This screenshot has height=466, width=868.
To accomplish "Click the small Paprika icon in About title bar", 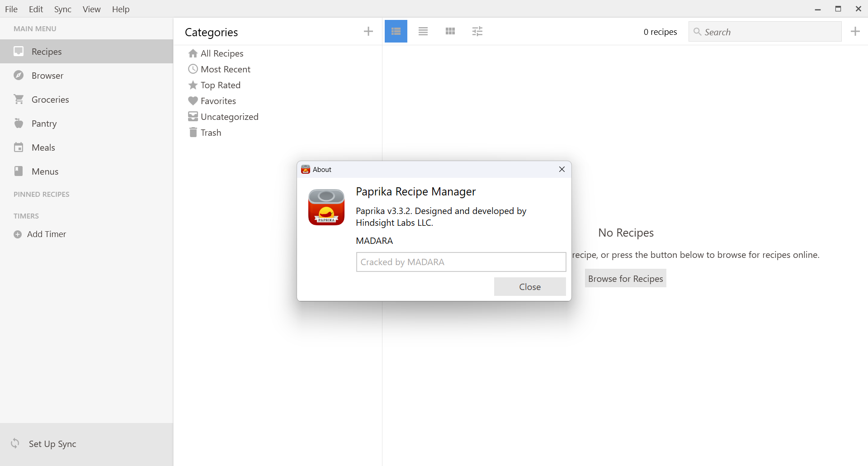I will coord(306,169).
